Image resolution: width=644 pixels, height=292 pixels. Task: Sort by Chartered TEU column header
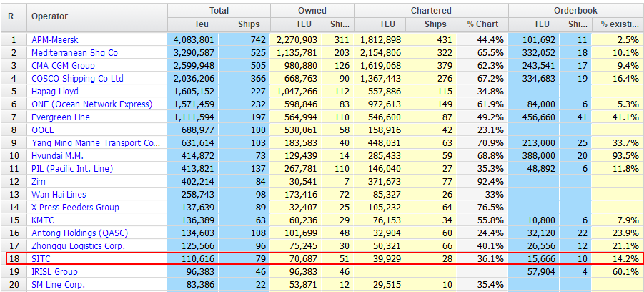click(x=380, y=24)
